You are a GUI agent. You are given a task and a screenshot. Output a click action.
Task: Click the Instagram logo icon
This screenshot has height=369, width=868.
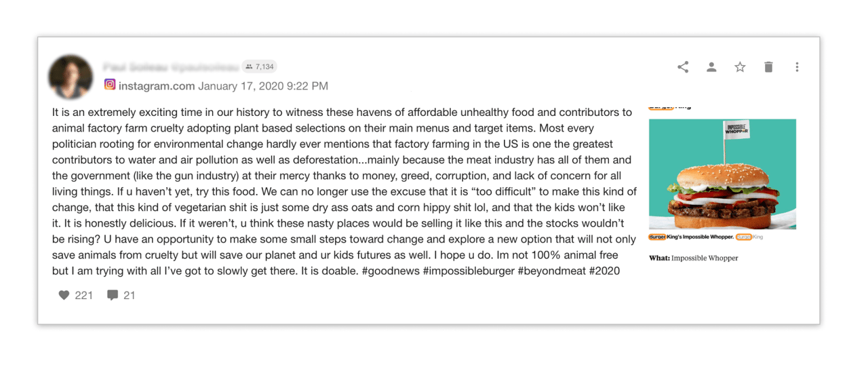click(110, 85)
